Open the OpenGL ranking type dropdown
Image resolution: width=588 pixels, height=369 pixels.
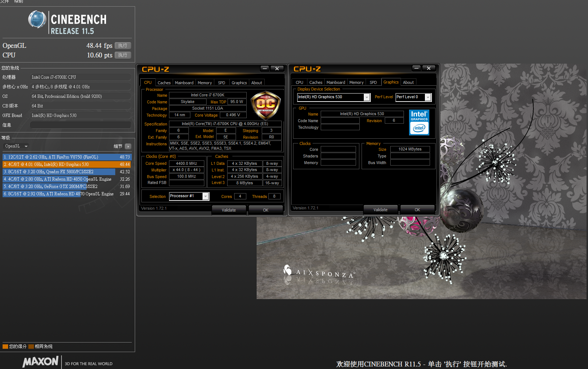(x=16, y=146)
